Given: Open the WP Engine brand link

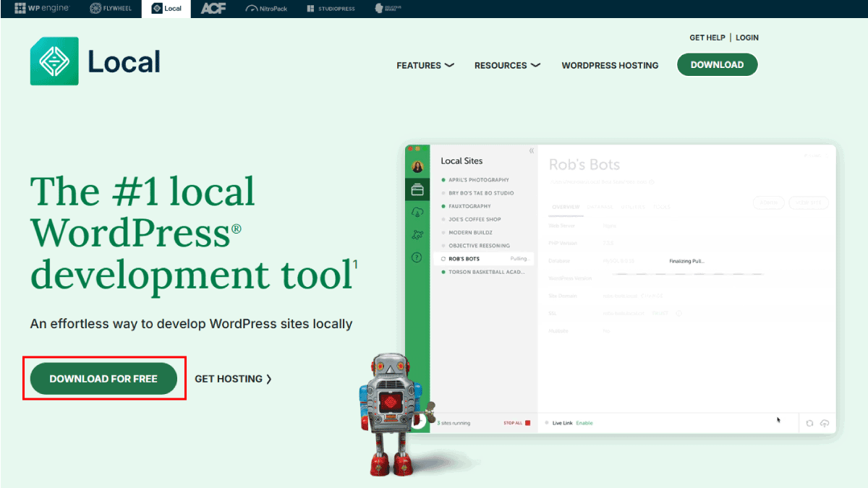Looking at the screenshot, I should pyautogui.click(x=42, y=9).
